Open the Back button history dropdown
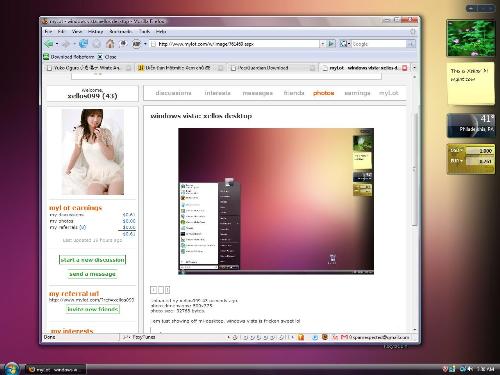This screenshot has width=500, height=375. click(x=57, y=44)
